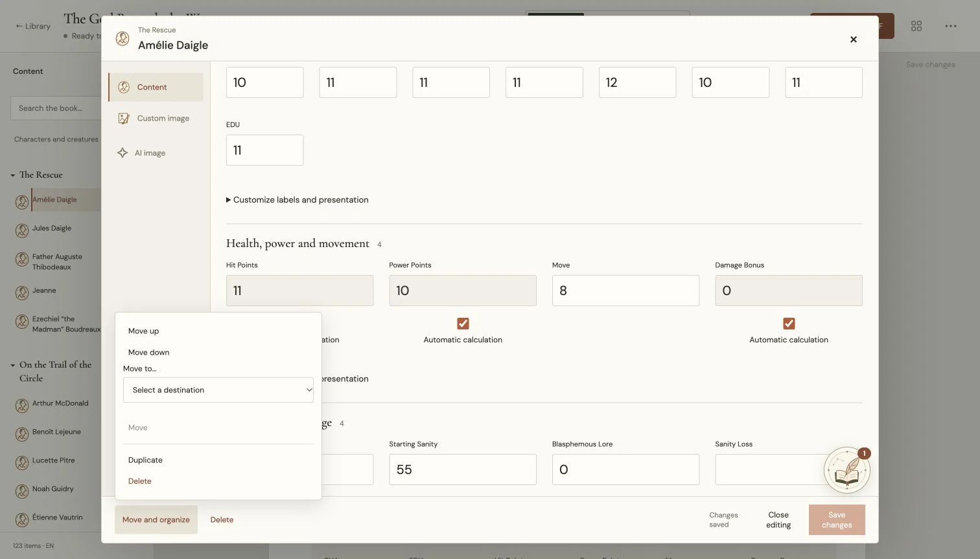Open the book and quill assistant icon
This screenshot has height=559, width=980.
tap(847, 470)
